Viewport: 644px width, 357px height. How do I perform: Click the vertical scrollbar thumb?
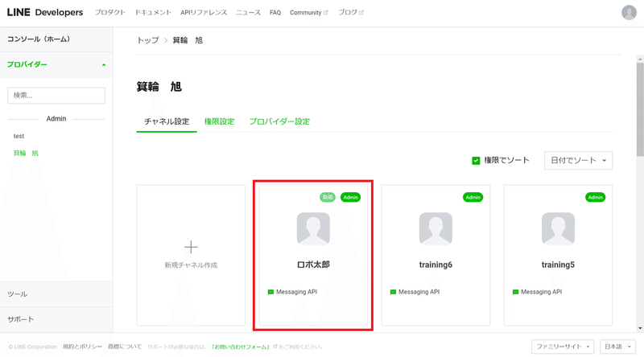[x=640, y=109]
